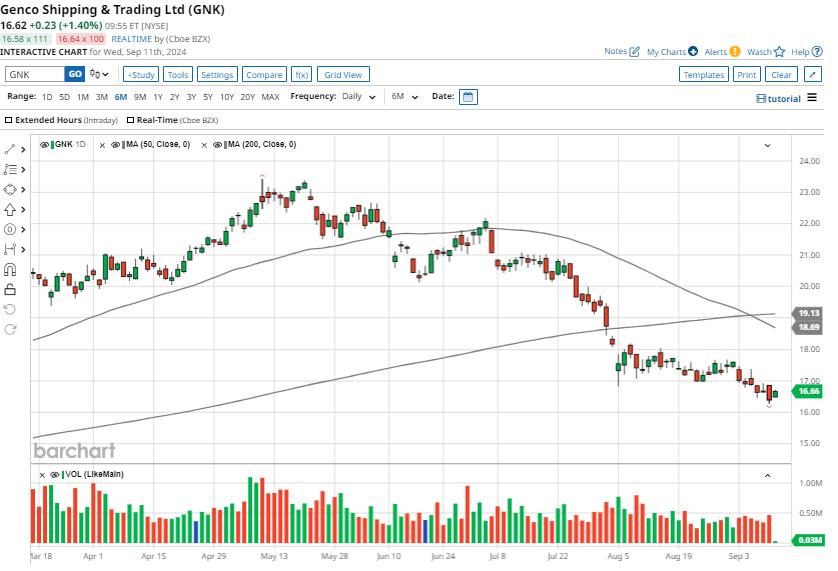This screenshot has height=571, width=838.
Task: Click the Clear button
Action: point(781,75)
